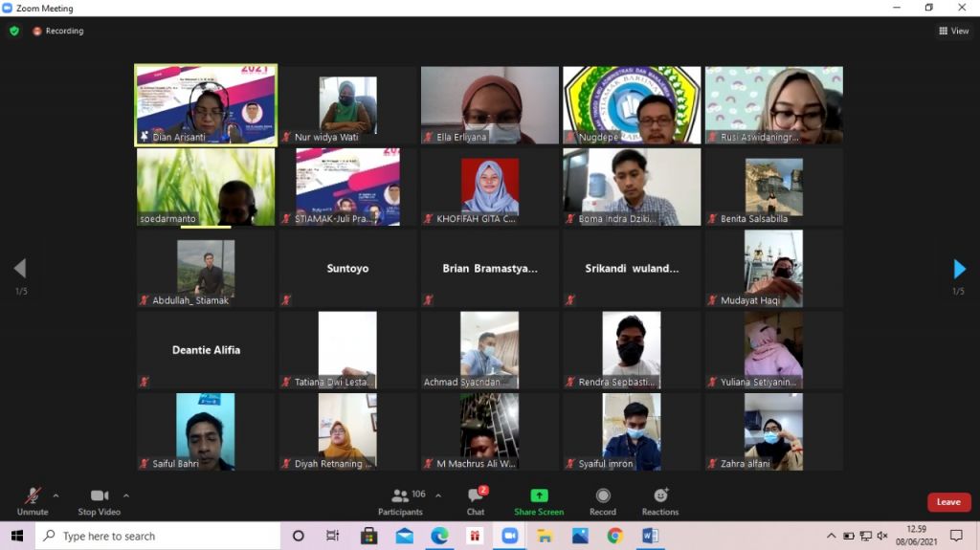Expand audio options arrow beside Unmute

pos(56,495)
